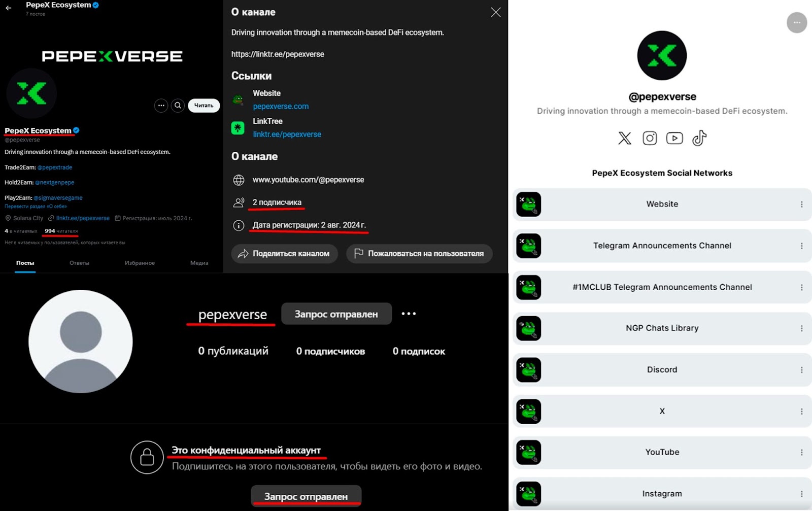The width and height of the screenshot is (812, 511).
Task: Switch to the Посты tab
Action: click(25, 263)
